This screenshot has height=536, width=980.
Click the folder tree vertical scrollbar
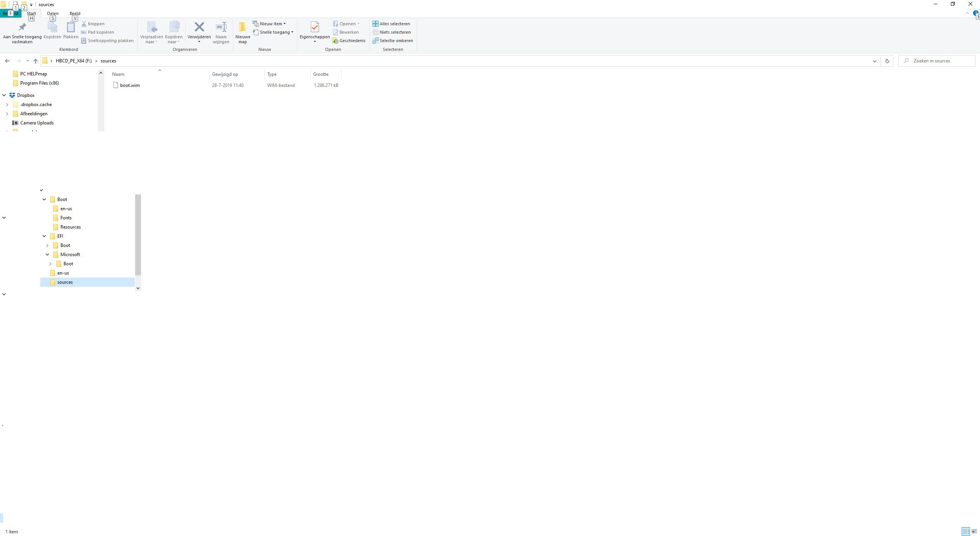(138, 234)
